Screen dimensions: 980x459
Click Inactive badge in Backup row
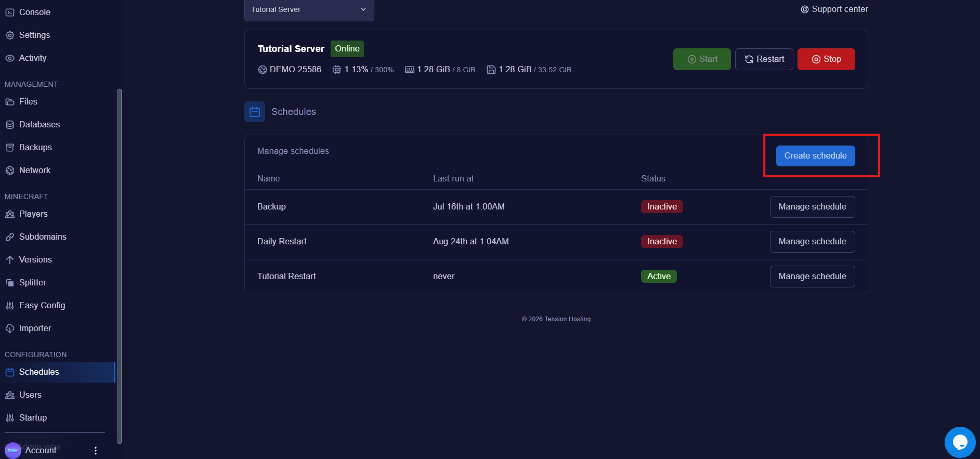pos(662,207)
